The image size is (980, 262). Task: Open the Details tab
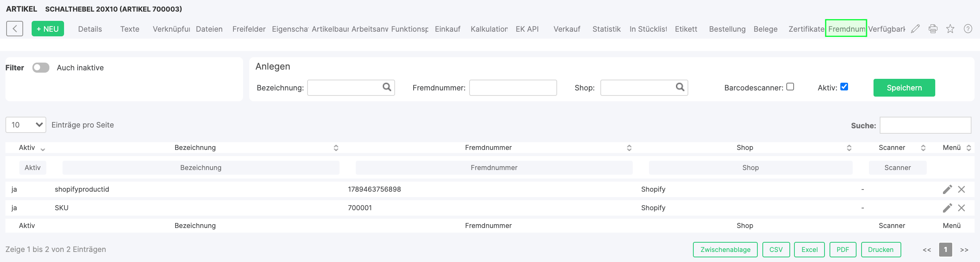90,29
